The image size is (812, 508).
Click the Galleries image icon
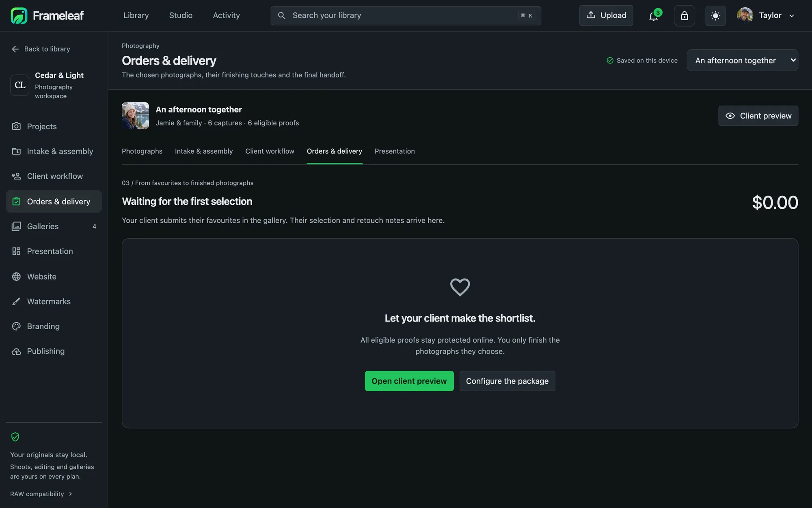click(16, 226)
